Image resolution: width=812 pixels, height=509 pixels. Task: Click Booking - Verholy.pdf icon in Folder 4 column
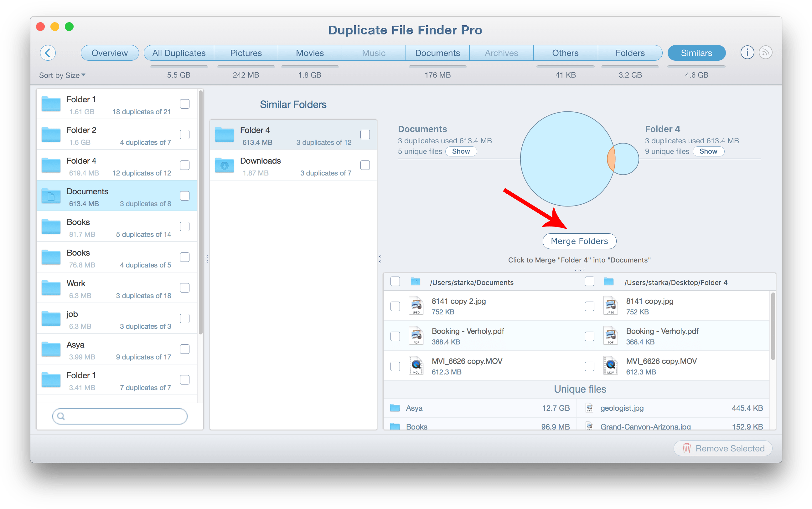point(610,336)
